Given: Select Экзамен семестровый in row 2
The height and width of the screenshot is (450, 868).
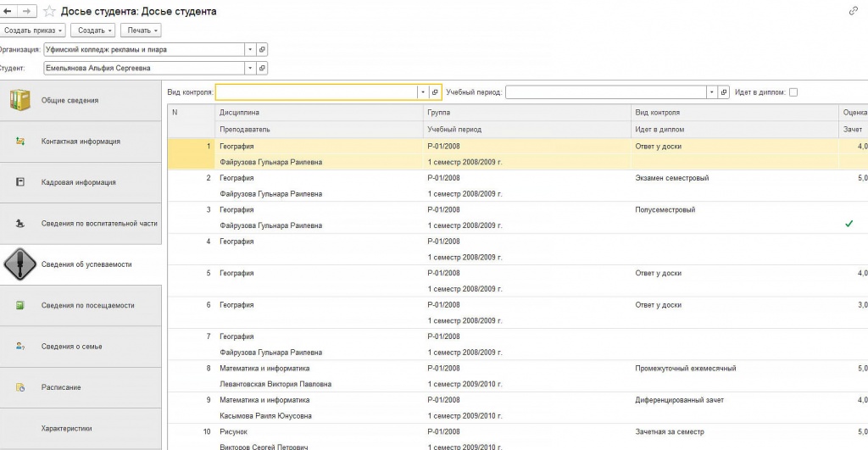Looking at the screenshot, I should point(671,178).
